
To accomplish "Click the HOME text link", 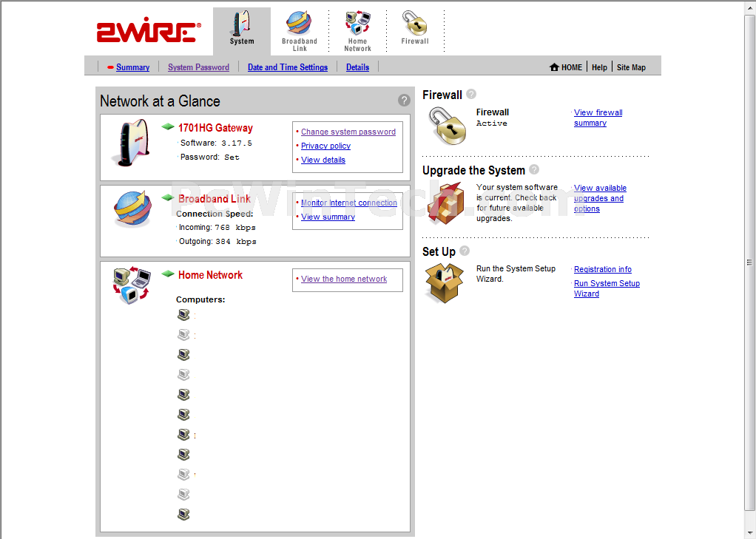I will point(571,67).
